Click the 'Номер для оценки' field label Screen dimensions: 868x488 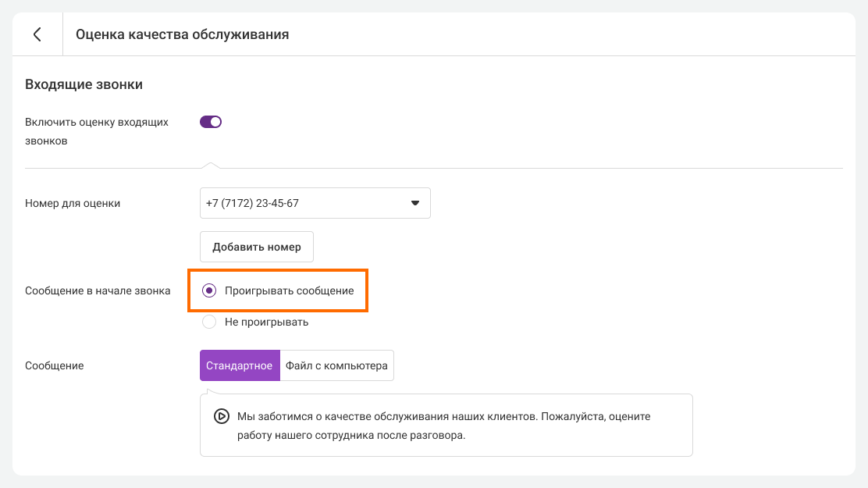[73, 203]
